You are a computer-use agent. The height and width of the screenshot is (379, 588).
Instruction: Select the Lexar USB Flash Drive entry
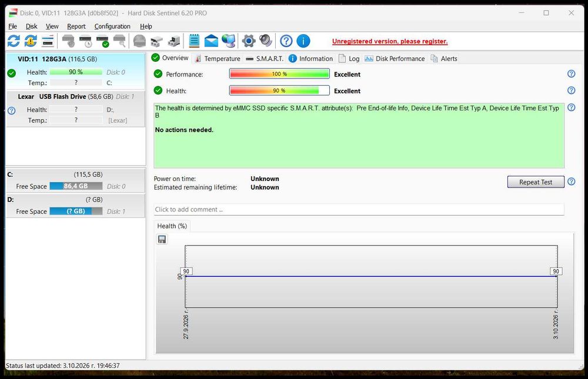coord(76,108)
